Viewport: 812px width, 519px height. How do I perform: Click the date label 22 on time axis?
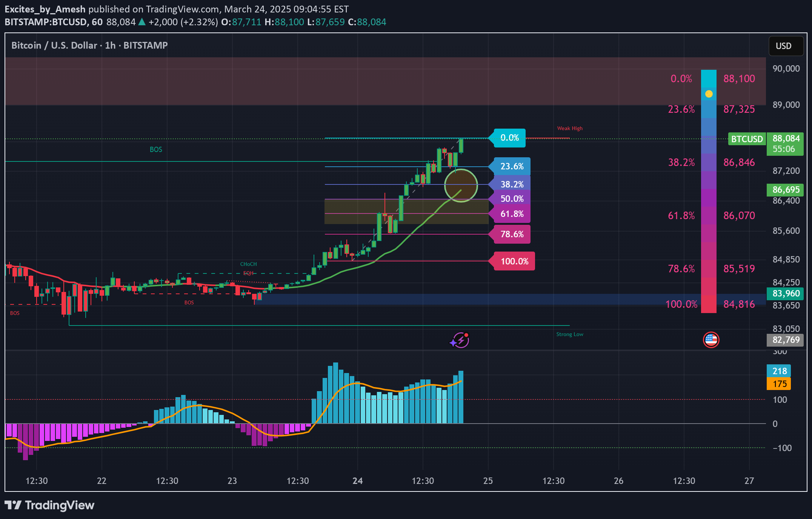coord(101,481)
